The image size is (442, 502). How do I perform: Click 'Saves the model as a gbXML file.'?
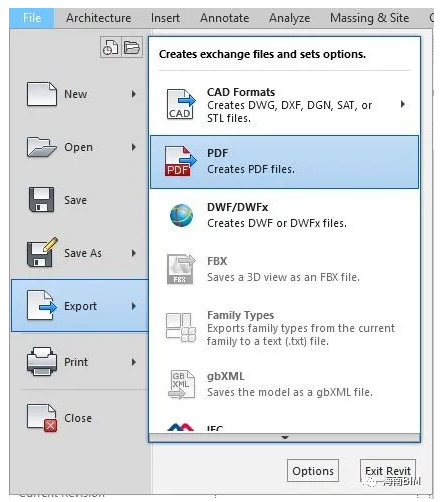[290, 392]
